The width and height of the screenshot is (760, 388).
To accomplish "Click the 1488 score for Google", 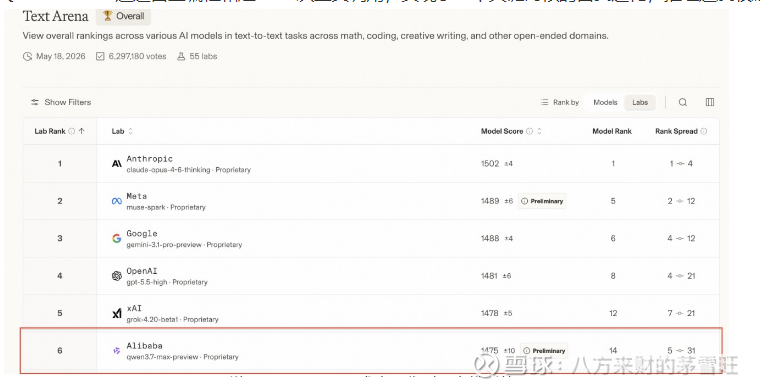I will click(x=490, y=238).
